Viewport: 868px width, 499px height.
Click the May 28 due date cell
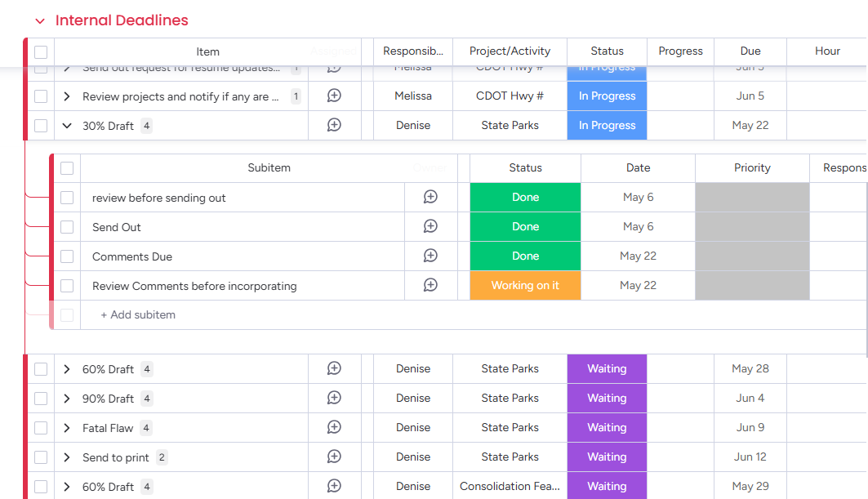pos(750,368)
